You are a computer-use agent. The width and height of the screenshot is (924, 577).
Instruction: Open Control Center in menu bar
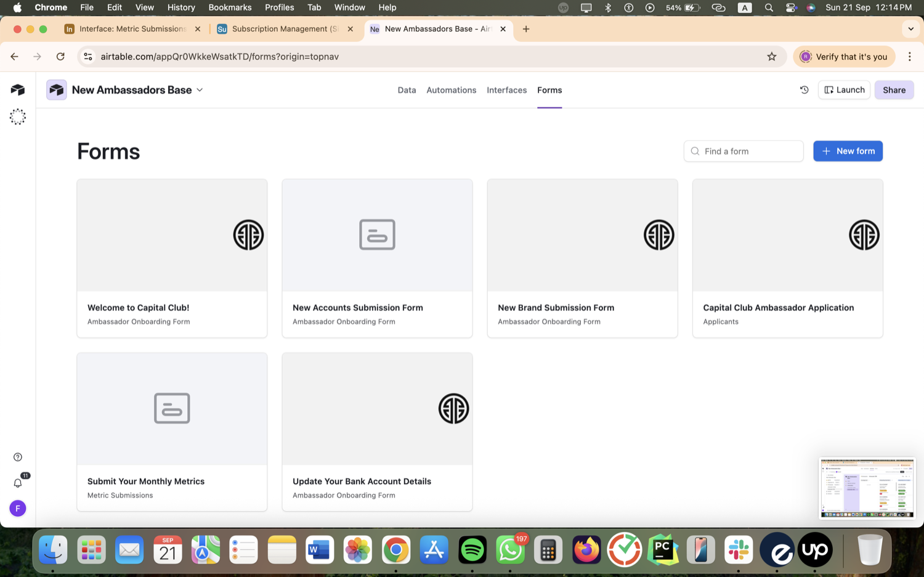[791, 7]
